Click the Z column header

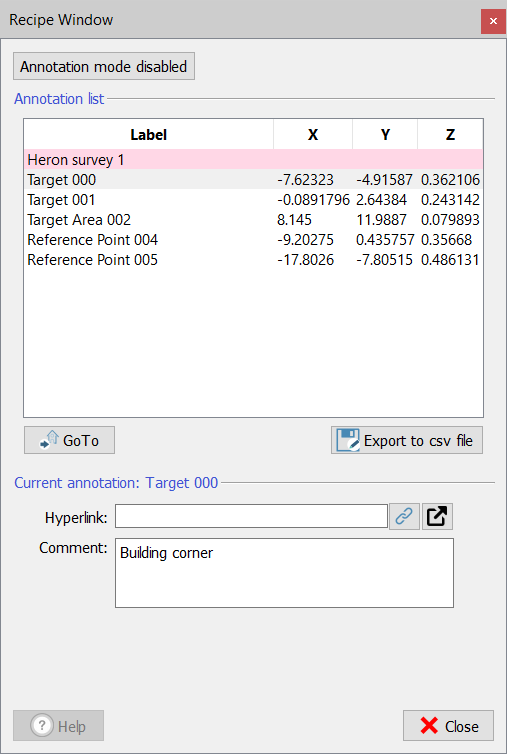(450, 135)
